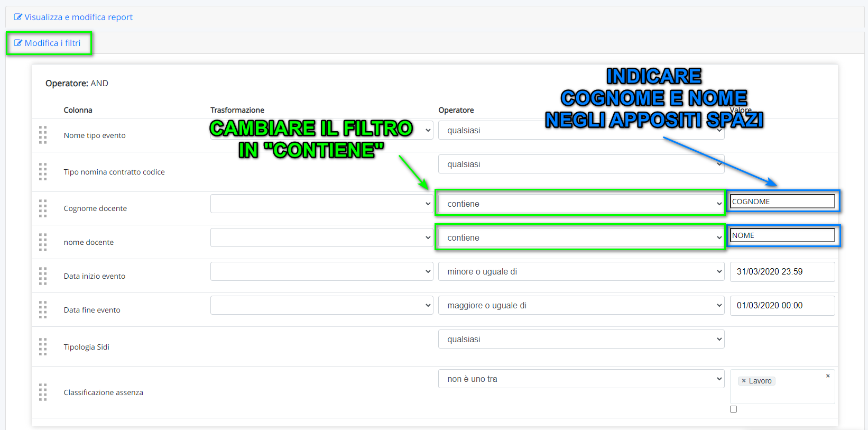Grab drag handle for Cognome docente row
The width and height of the screenshot is (868, 430).
pyautogui.click(x=43, y=208)
